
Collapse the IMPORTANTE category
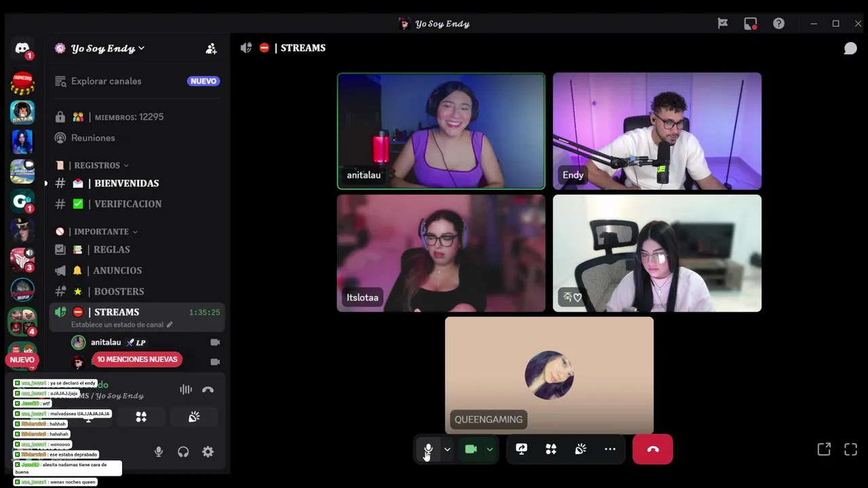coord(102,232)
